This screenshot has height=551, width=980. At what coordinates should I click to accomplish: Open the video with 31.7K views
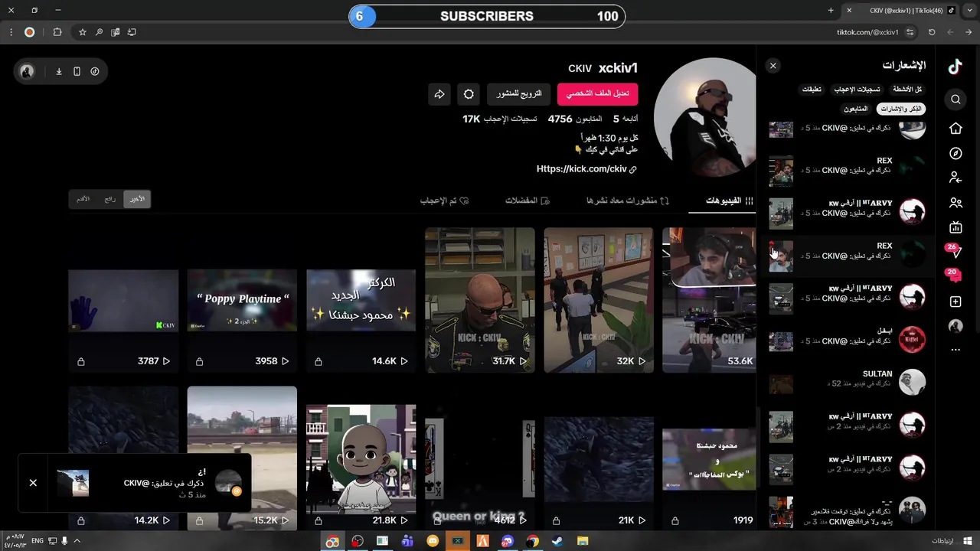480,300
